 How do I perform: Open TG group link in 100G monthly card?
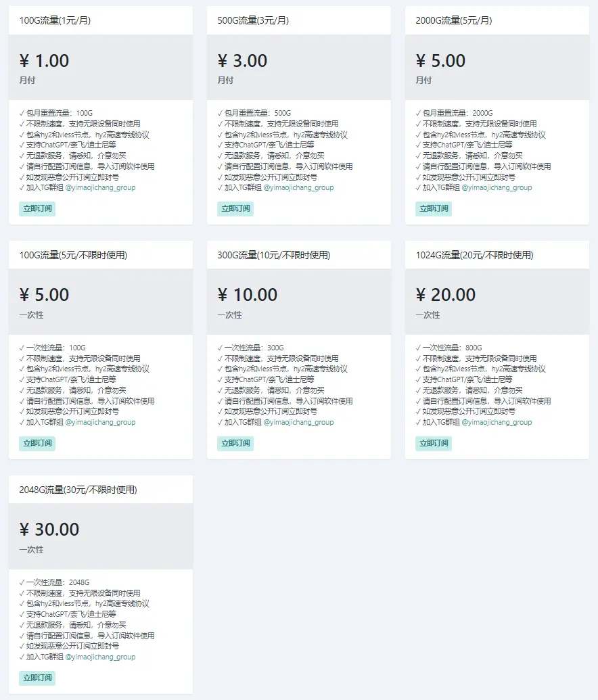101,187
